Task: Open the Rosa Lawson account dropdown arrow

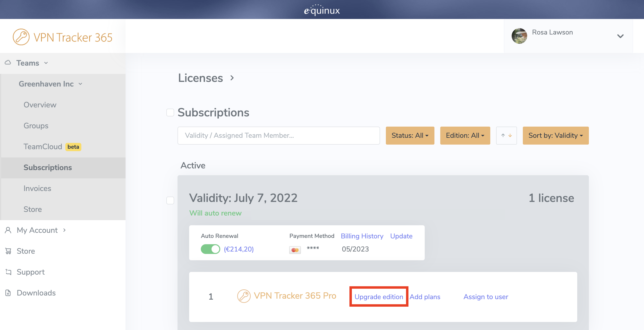Action: click(x=620, y=36)
